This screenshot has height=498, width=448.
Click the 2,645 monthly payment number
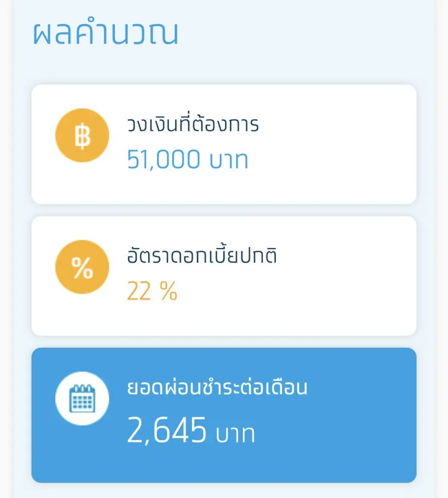pyautogui.click(x=166, y=430)
